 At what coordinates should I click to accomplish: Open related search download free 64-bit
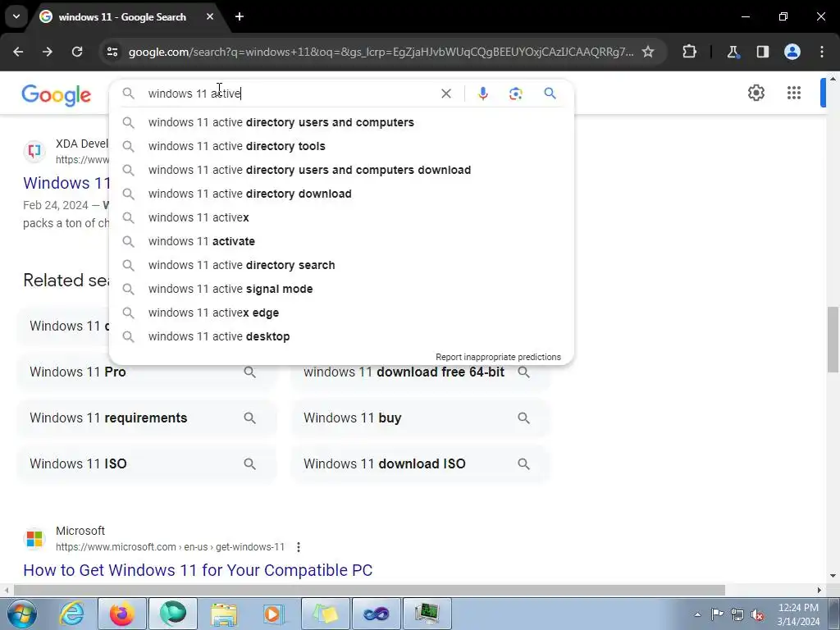click(x=420, y=372)
